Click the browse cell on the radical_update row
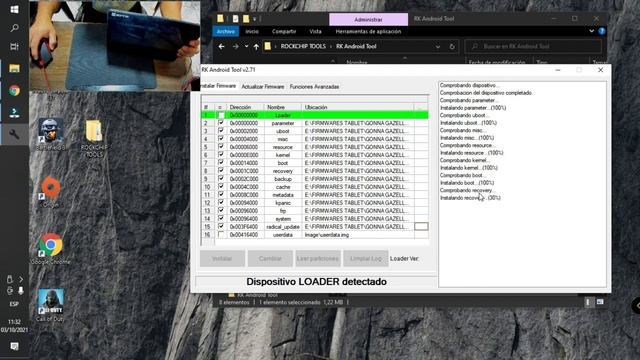640x360 pixels. coord(421,227)
